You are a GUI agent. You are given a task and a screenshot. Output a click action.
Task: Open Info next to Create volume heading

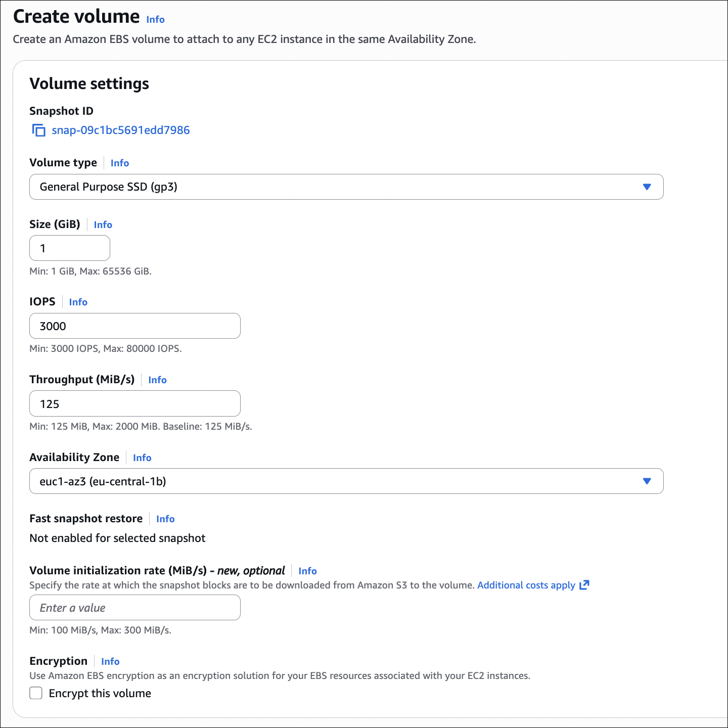click(155, 20)
